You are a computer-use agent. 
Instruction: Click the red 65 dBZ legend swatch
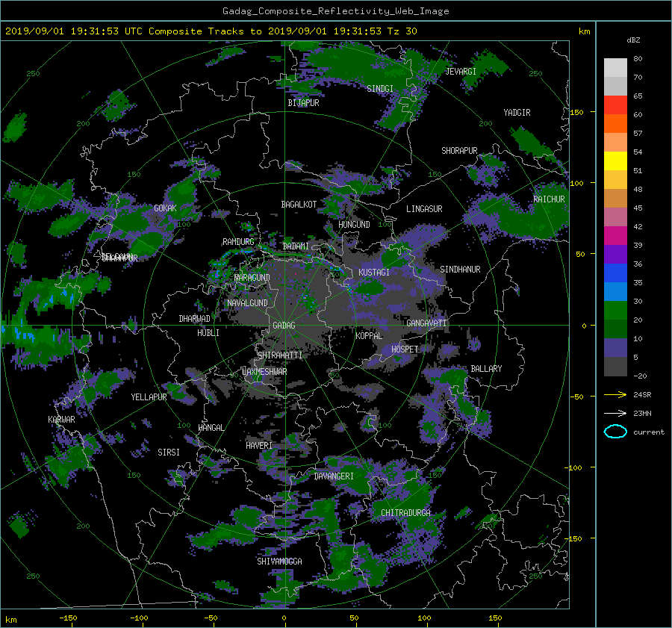pyautogui.click(x=615, y=105)
